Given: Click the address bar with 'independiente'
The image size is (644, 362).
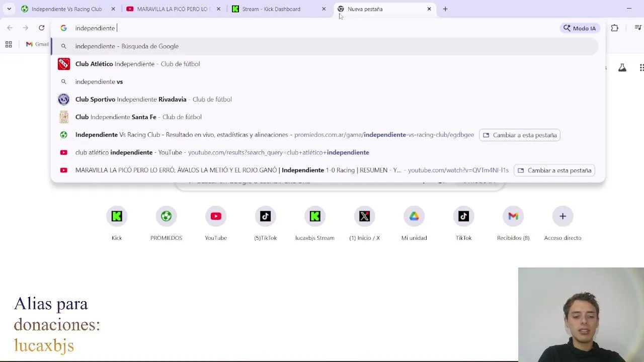Looking at the screenshot, I should [x=314, y=28].
